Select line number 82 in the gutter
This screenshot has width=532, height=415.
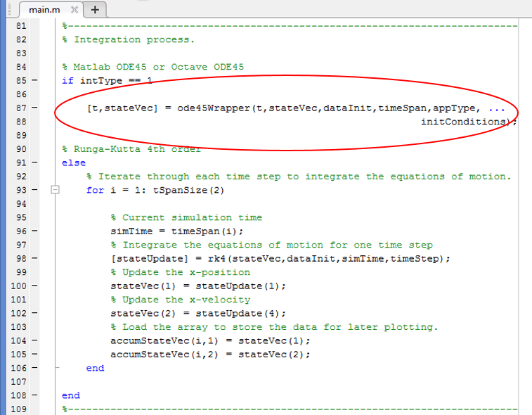pos(20,39)
